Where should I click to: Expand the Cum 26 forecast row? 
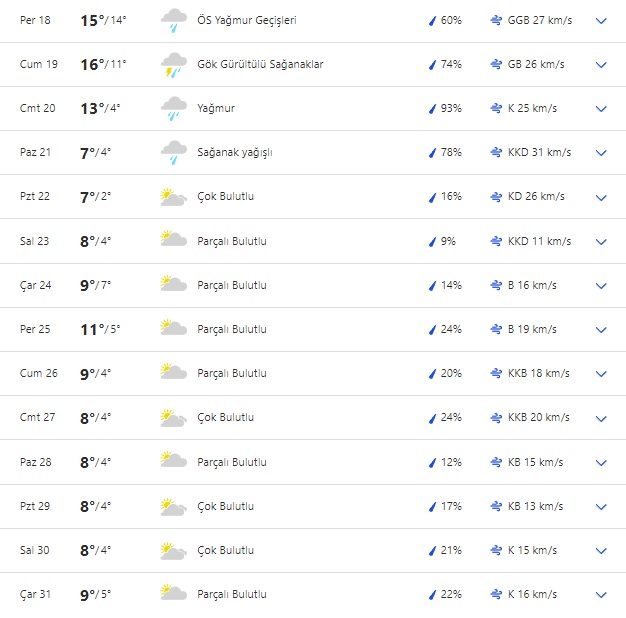tap(601, 374)
